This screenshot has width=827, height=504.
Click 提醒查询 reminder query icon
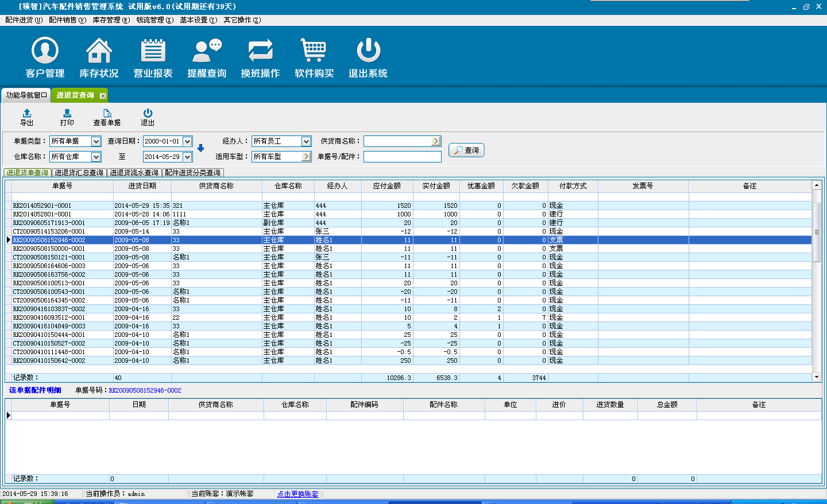(207, 51)
